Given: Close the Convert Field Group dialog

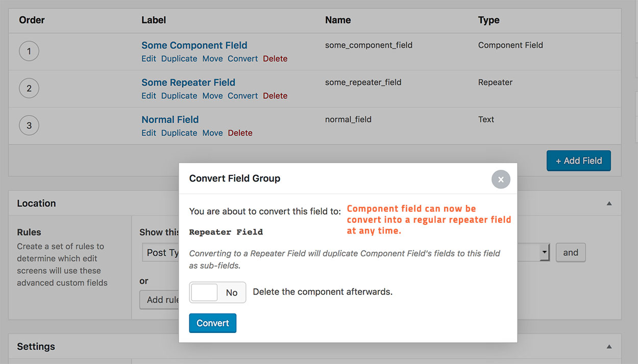Looking at the screenshot, I should pyautogui.click(x=501, y=179).
